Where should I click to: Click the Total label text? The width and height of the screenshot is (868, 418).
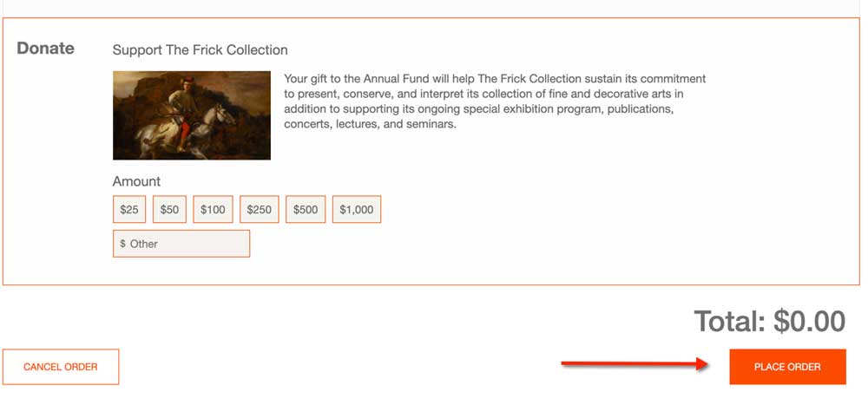coord(730,321)
